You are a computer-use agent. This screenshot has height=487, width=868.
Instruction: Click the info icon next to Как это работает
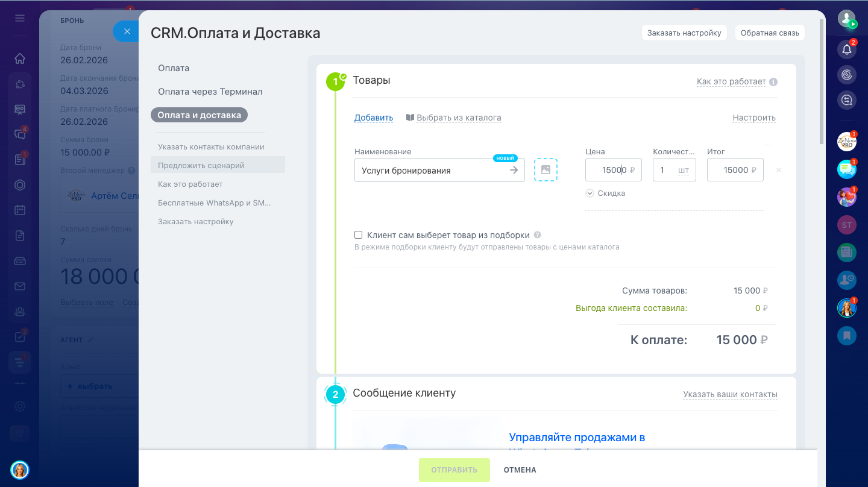[x=773, y=82]
